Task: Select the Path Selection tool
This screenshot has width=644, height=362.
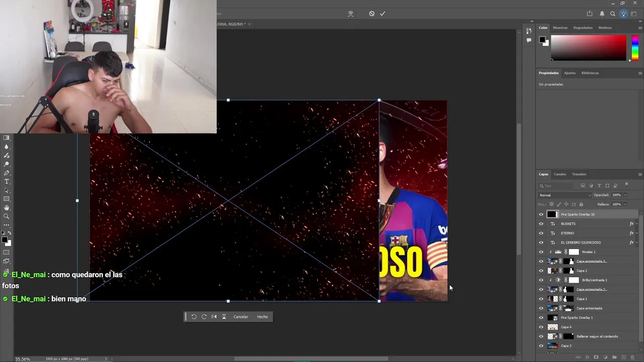Action: click(x=7, y=190)
